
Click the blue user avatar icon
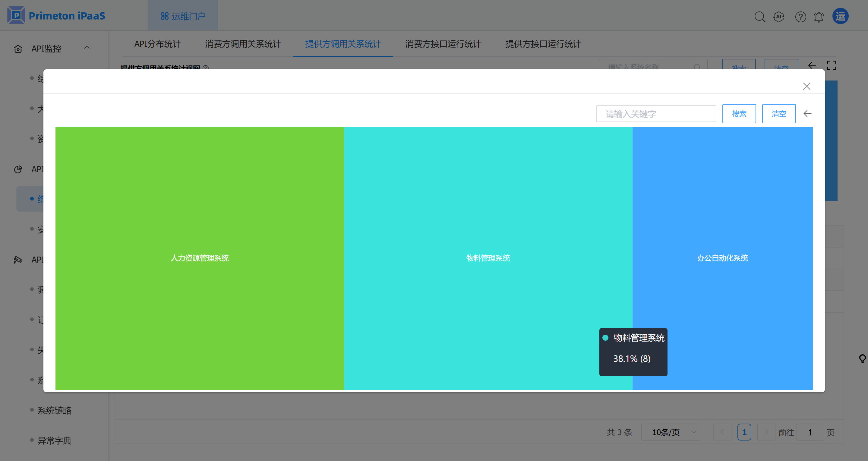point(840,16)
